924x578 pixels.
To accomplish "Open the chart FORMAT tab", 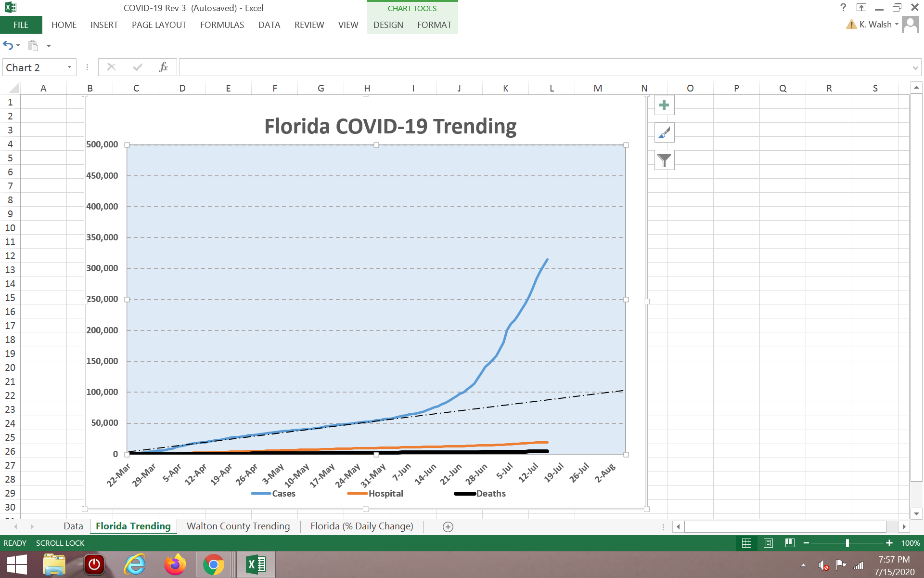I will click(x=434, y=25).
